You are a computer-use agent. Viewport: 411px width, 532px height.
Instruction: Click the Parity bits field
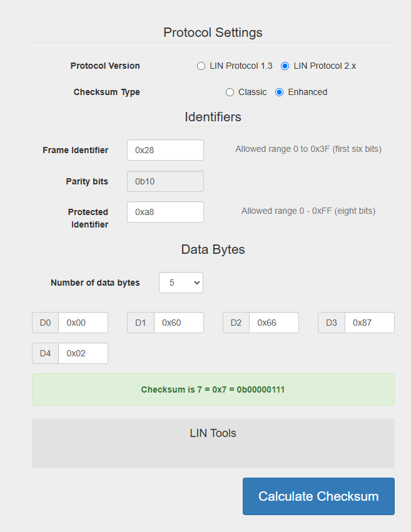(x=165, y=181)
